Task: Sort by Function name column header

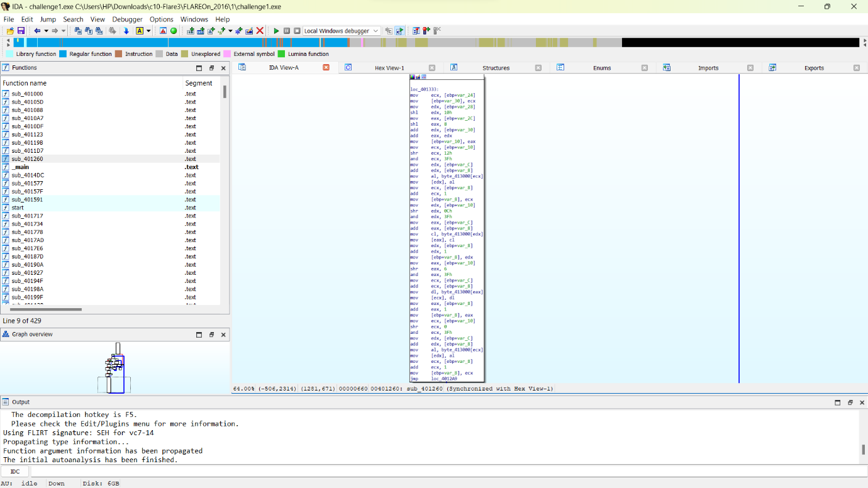Action: [x=25, y=83]
